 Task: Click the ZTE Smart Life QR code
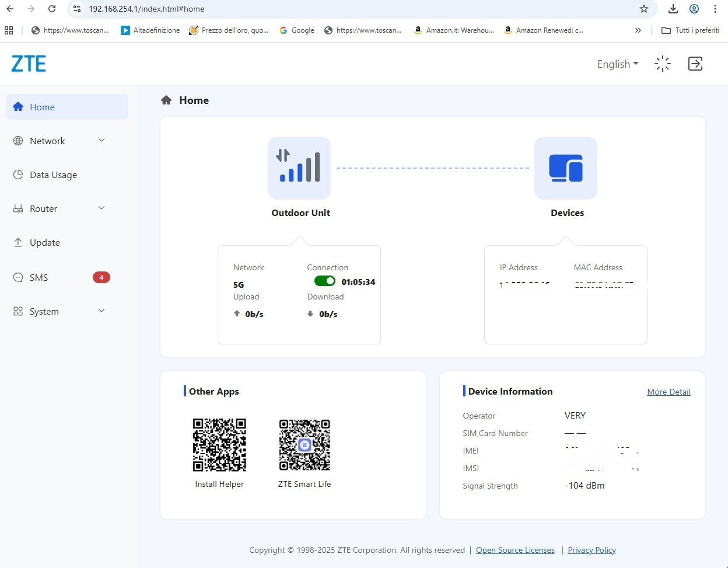[304, 445]
